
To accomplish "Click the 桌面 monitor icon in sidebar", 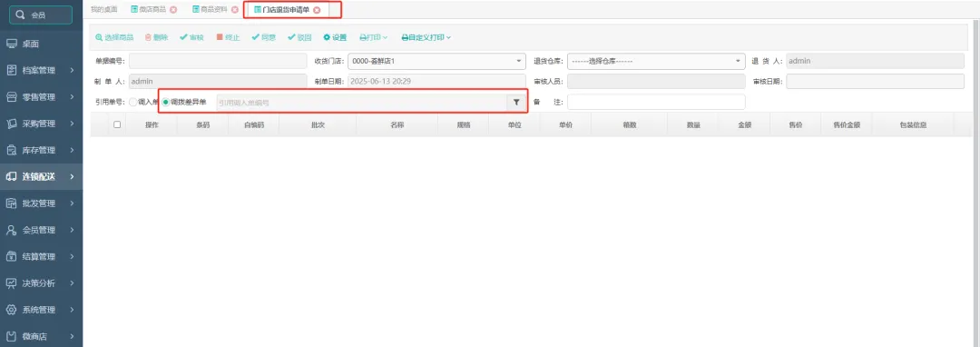I will [x=12, y=44].
